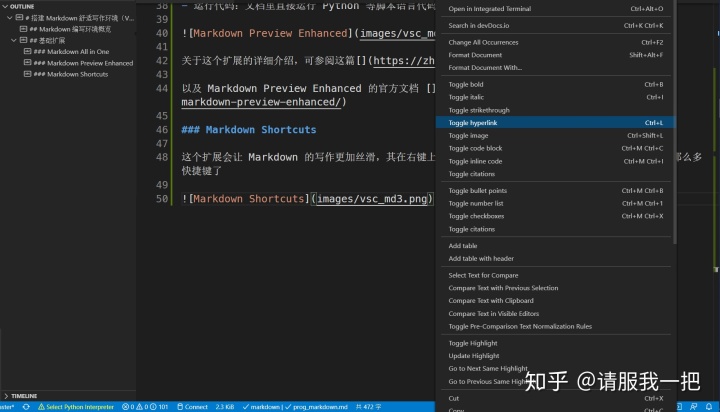Open the errors and warnings counter in the status bar
This screenshot has height=412, width=720.
pos(145,406)
